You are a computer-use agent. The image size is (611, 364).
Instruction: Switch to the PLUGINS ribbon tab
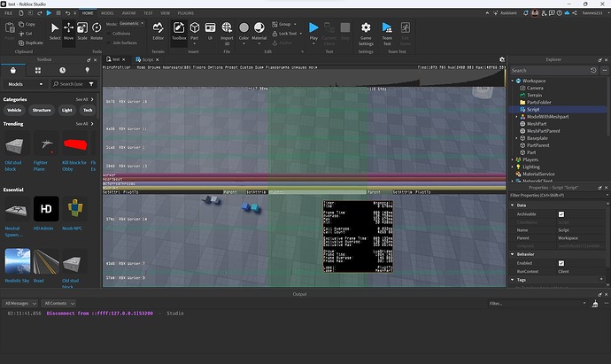pos(186,13)
